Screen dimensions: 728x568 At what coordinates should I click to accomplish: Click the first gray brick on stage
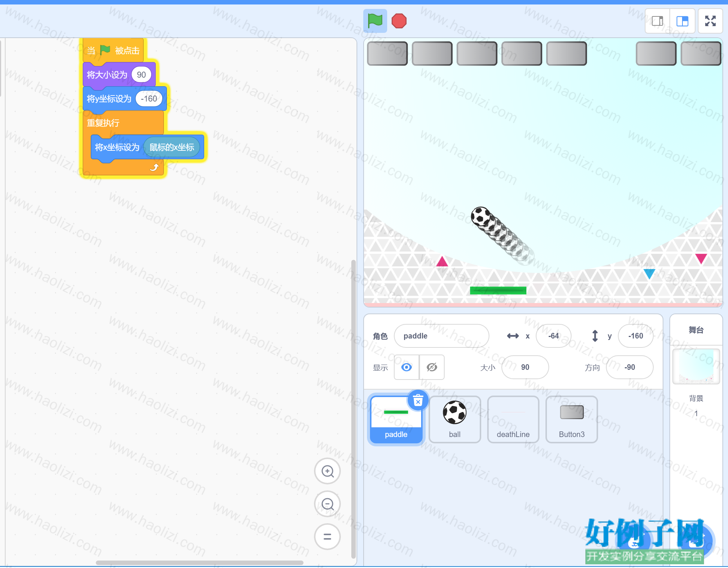(387, 54)
